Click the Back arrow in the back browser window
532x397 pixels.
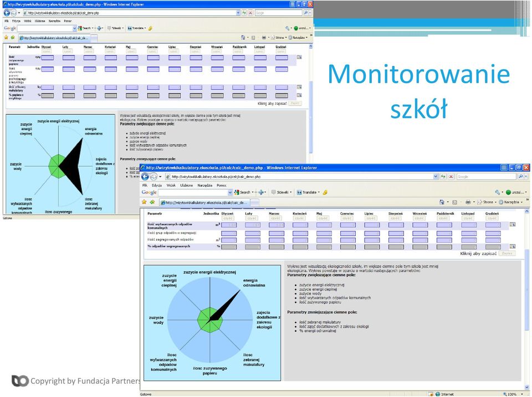[7, 13]
